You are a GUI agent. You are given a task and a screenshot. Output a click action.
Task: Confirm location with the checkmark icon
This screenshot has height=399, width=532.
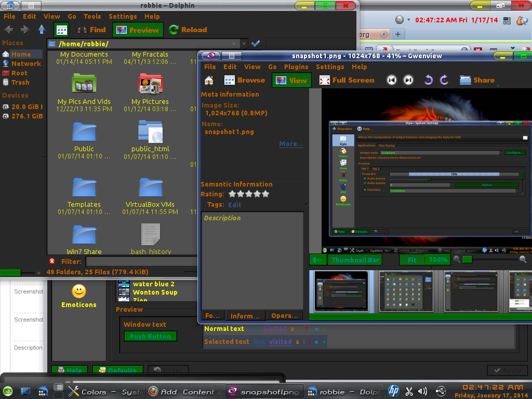256,44
